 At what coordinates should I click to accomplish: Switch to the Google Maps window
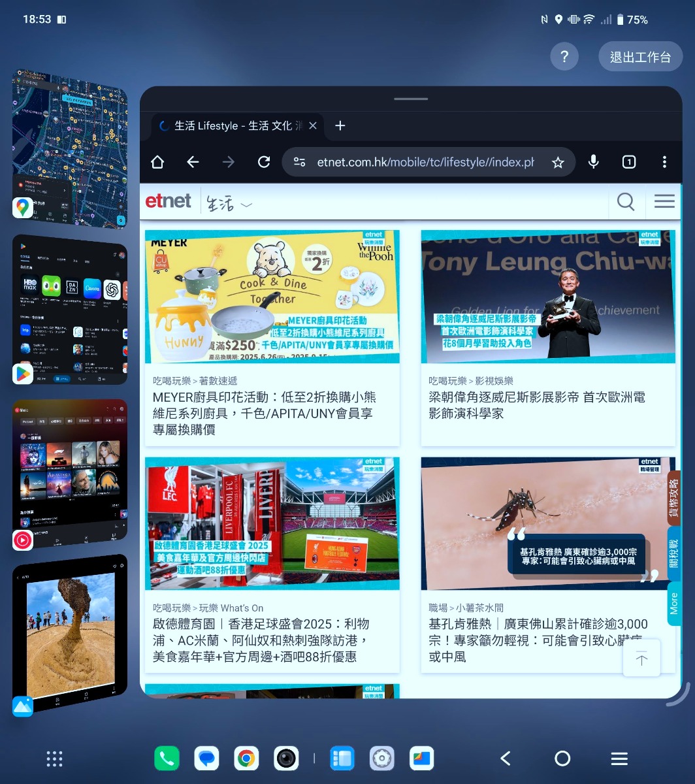[x=70, y=149]
